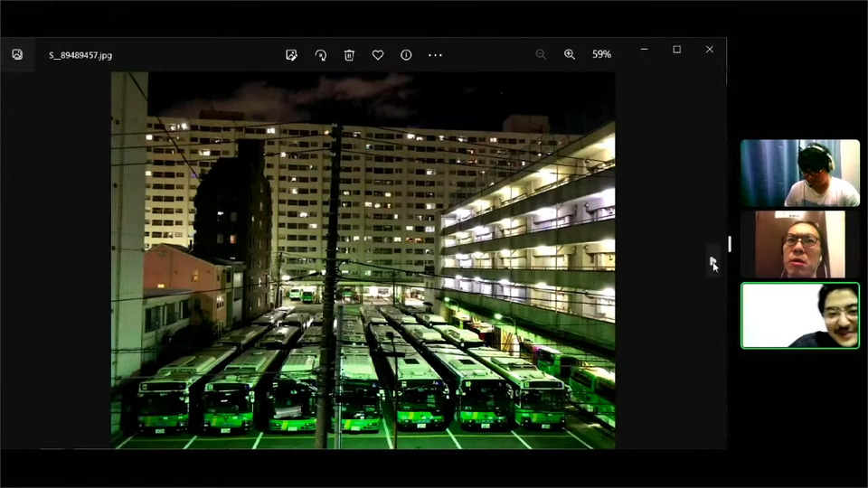Open the Edit image tool
This screenshot has width=868, height=488.
click(291, 55)
